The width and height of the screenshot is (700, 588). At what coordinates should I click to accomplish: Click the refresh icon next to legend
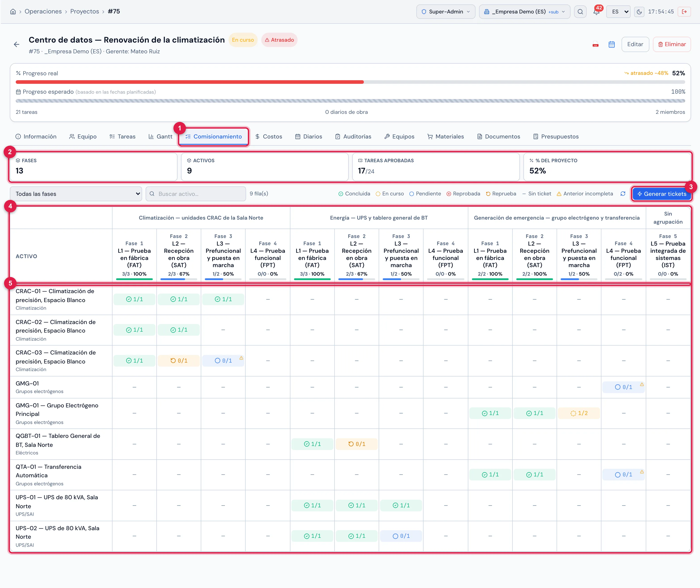(x=623, y=194)
